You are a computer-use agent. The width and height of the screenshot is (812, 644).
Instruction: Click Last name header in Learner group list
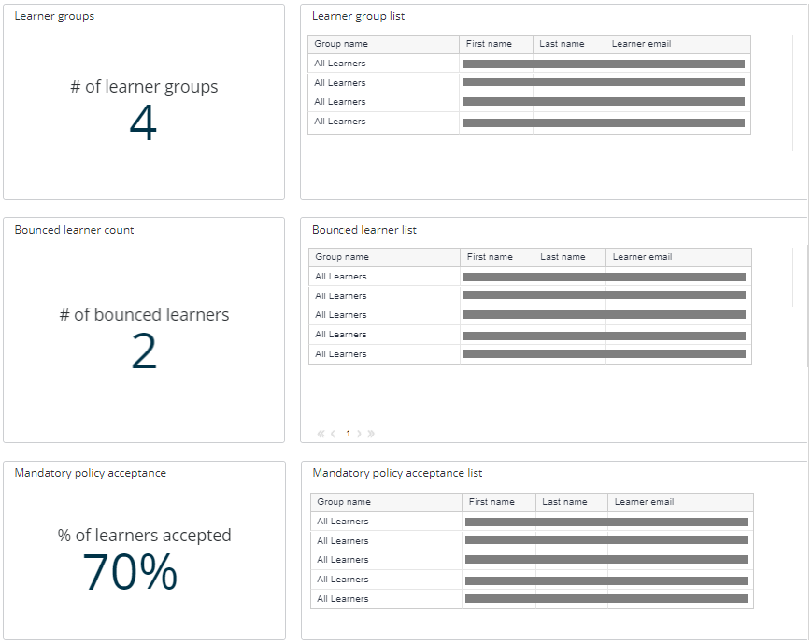(x=562, y=44)
